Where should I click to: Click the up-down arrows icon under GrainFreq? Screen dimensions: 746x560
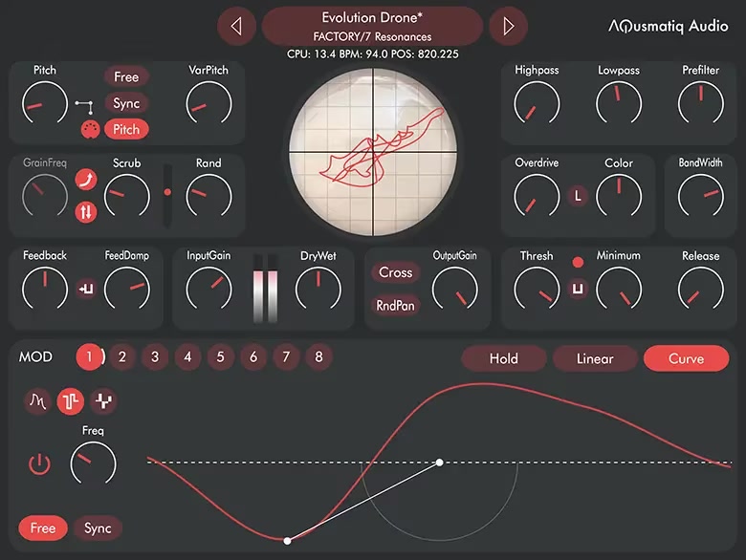[x=86, y=211]
